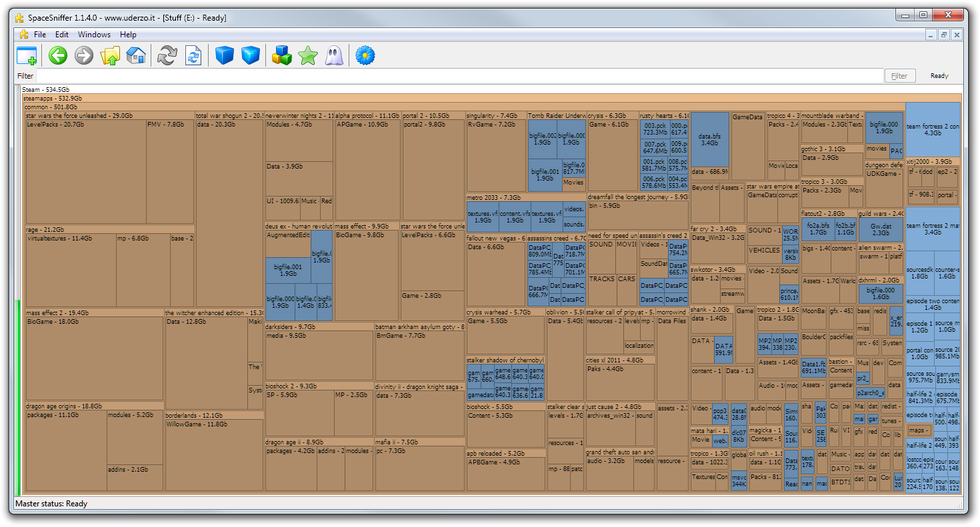Image resolution: width=980 pixels, height=527 pixels.
Task: Select the Paks - 4.4Gb block
Action: (620, 382)
